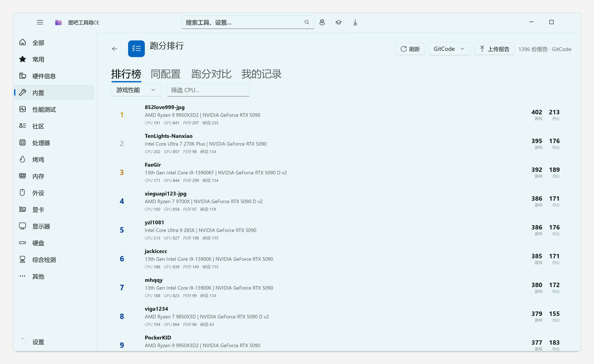Switch to the 跑分对比 tab
Screen dimensions: 594x364
click(x=211, y=74)
